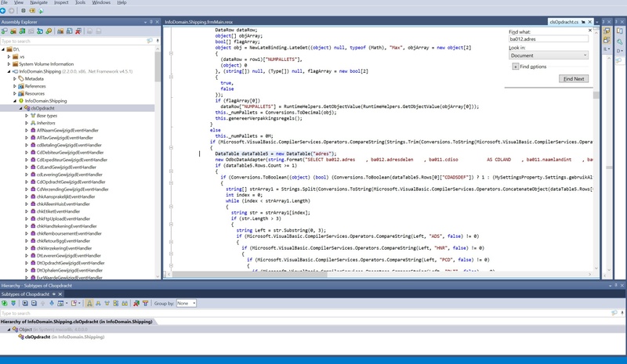This screenshot has width=627, height=364.
Task: Click the code editor horizontal scrollbar
Action: pyautogui.click(x=249, y=274)
